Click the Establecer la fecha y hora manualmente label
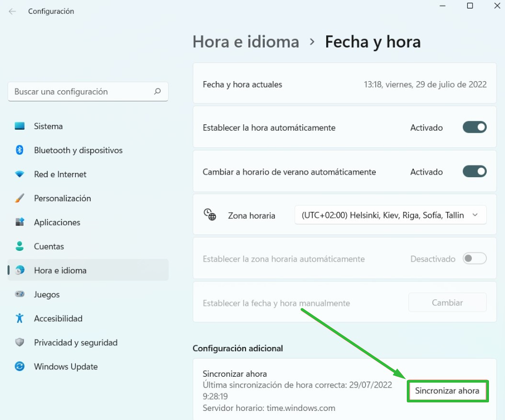505x420 pixels. click(277, 303)
